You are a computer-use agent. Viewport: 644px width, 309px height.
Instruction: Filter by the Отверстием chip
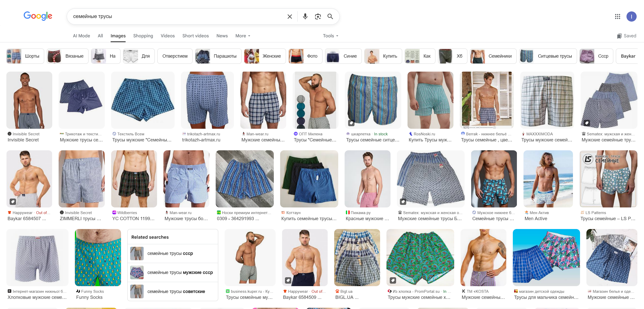click(175, 56)
